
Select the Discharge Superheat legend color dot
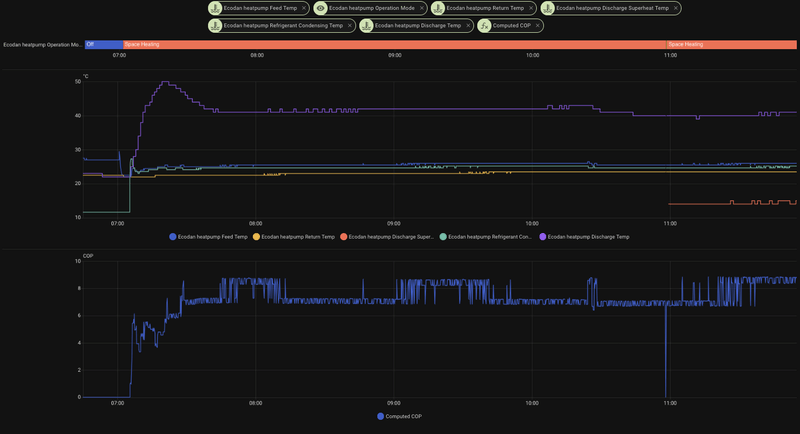point(343,237)
